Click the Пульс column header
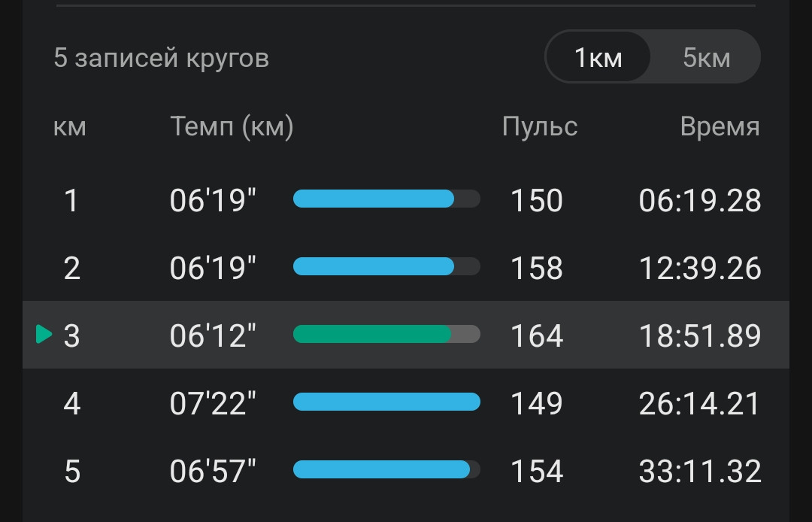This screenshot has height=522, width=812. click(x=540, y=126)
